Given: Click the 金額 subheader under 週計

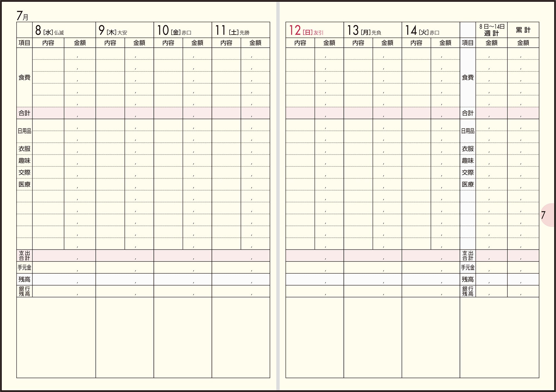Looking at the screenshot, I should [x=492, y=43].
